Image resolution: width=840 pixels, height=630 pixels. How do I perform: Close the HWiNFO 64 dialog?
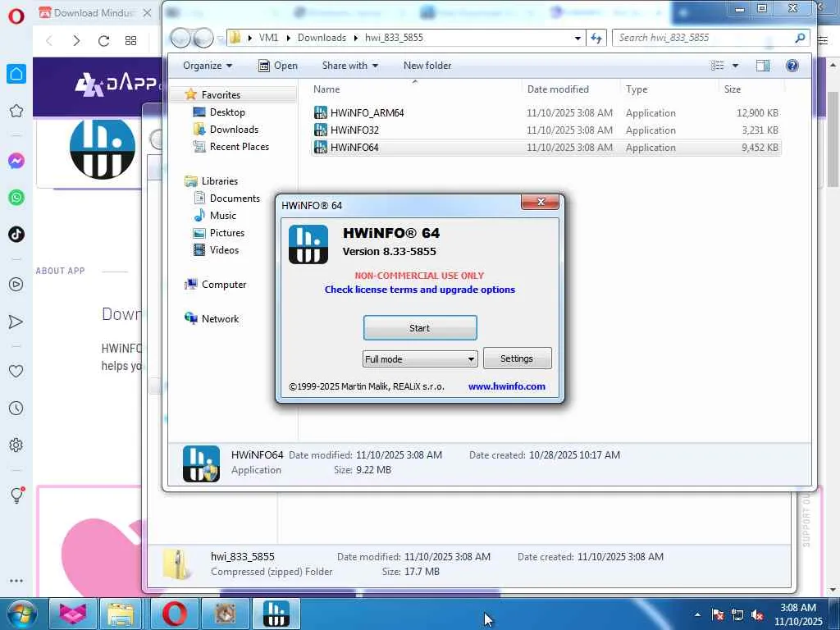[540, 202]
